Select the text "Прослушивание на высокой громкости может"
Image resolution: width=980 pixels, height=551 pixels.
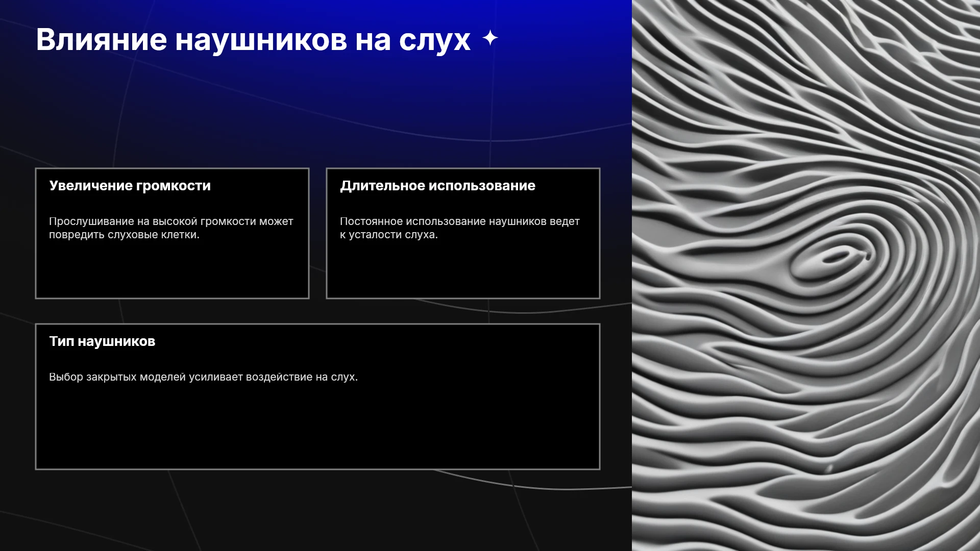171,221
